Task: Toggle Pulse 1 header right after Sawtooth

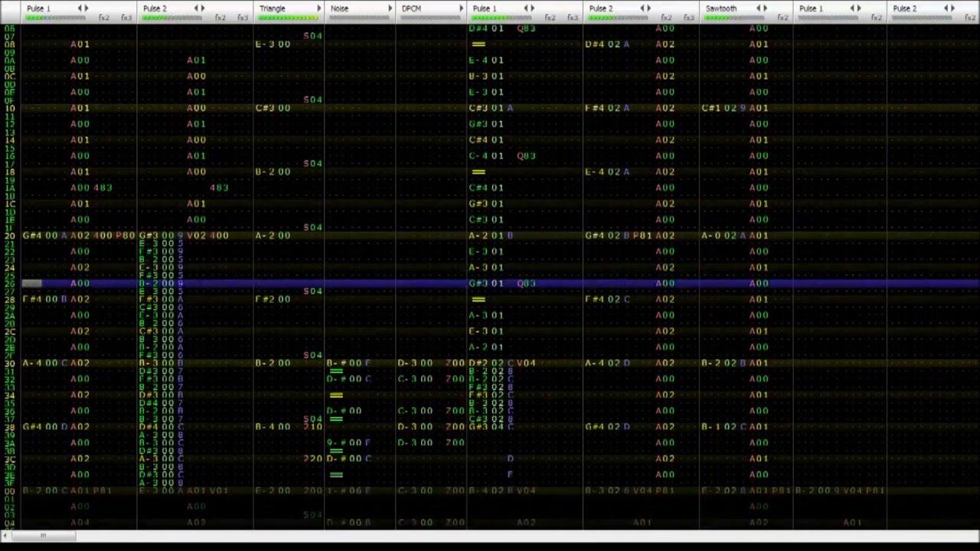Action: (x=811, y=8)
